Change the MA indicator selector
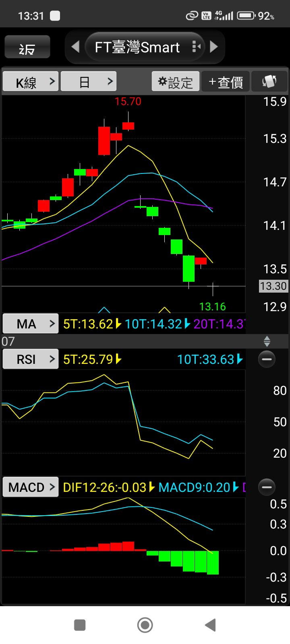The width and height of the screenshot is (290, 644). (x=31, y=324)
